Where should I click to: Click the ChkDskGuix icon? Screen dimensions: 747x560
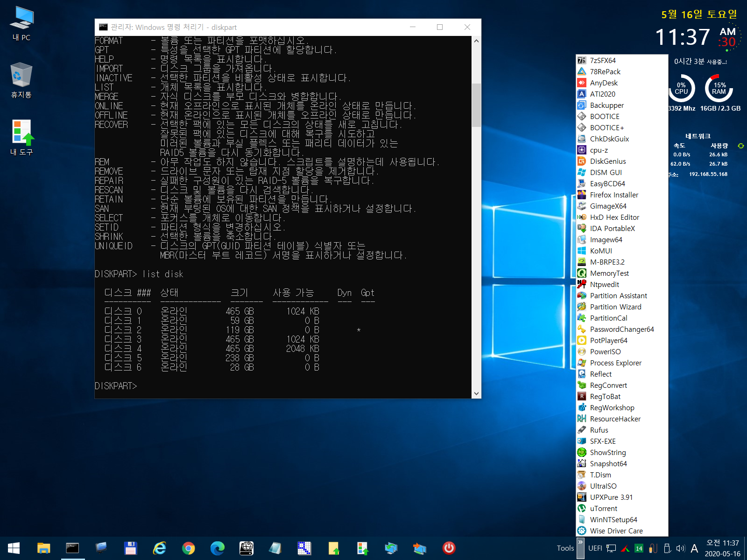click(x=582, y=139)
